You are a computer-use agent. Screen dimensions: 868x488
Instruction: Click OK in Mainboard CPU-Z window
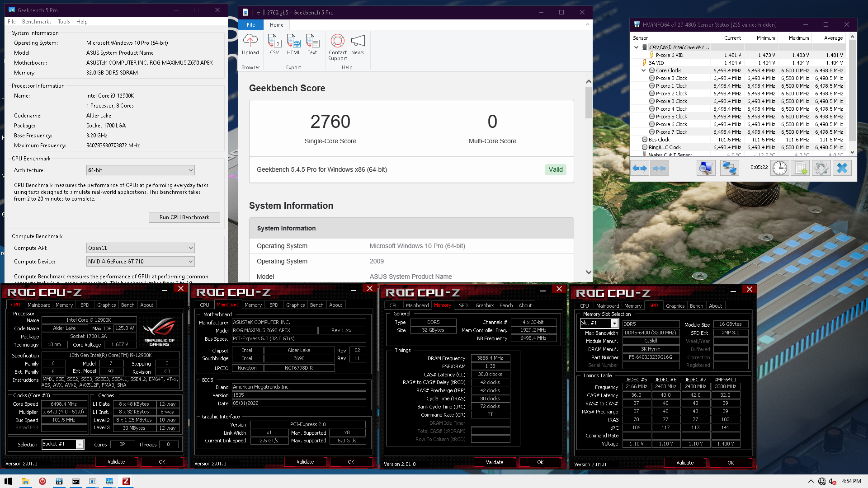tap(351, 462)
